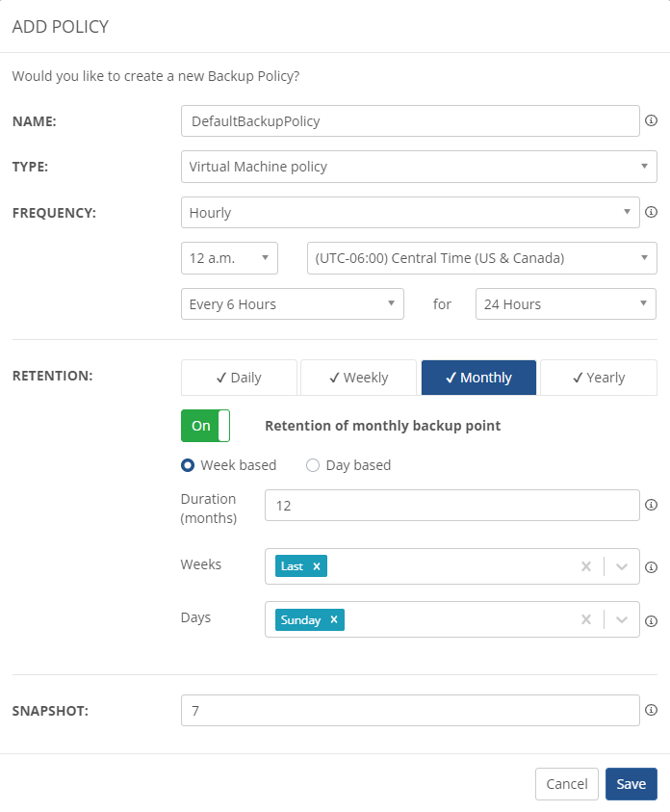The height and width of the screenshot is (812, 670).
Task: Remove the Last tag from Weeks
Action: pyautogui.click(x=316, y=566)
